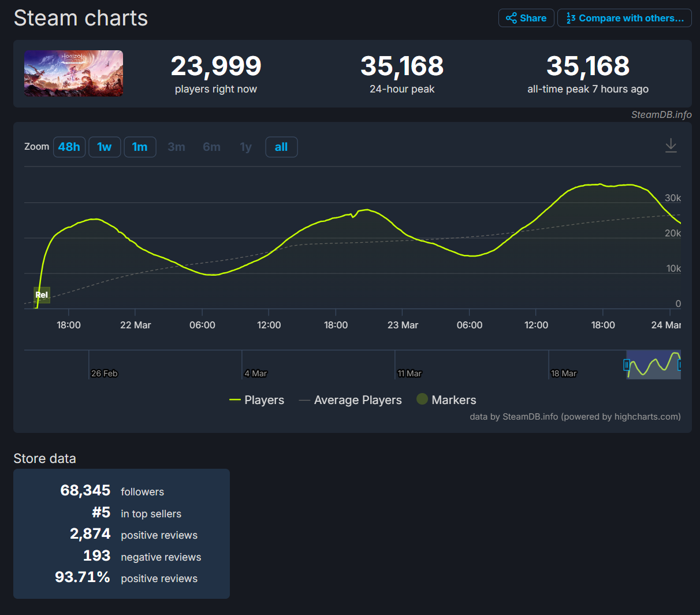This screenshot has width=700, height=615.
Task: Toggle Average Players series in legend
Action: (x=351, y=400)
